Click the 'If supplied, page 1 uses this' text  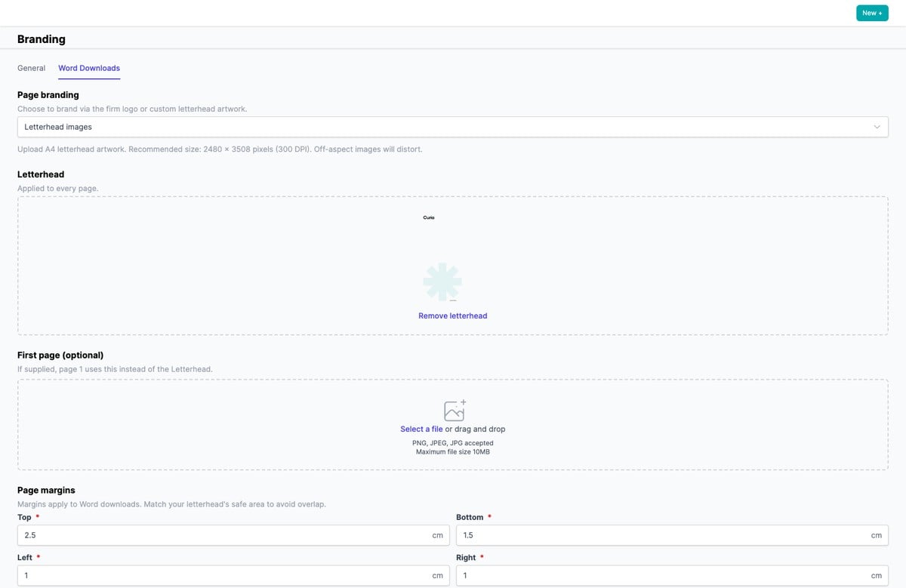pos(116,369)
